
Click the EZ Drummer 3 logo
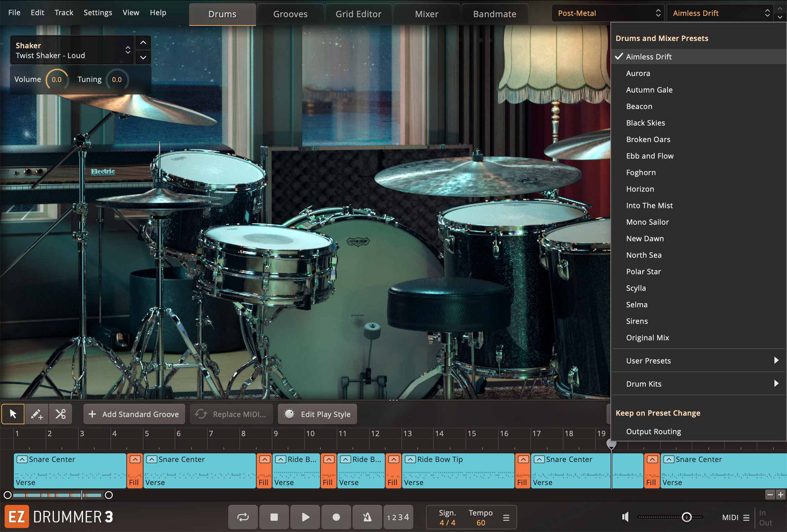click(59, 517)
